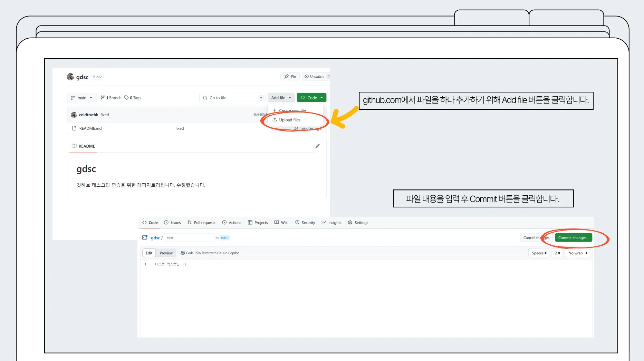This screenshot has width=644, height=361.
Task: Open the Actions tab
Action: pyautogui.click(x=232, y=223)
